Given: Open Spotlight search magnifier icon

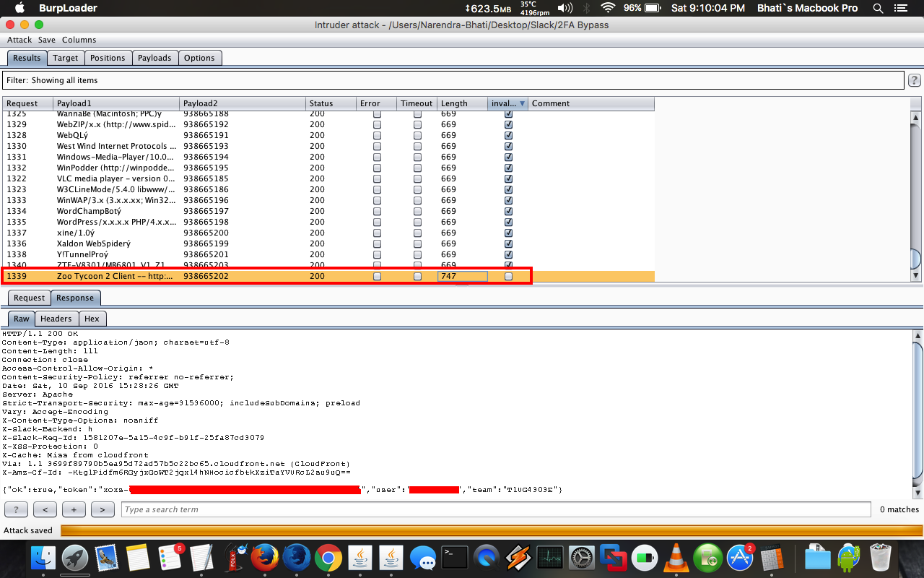Looking at the screenshot, I should (x=878, y=8).
